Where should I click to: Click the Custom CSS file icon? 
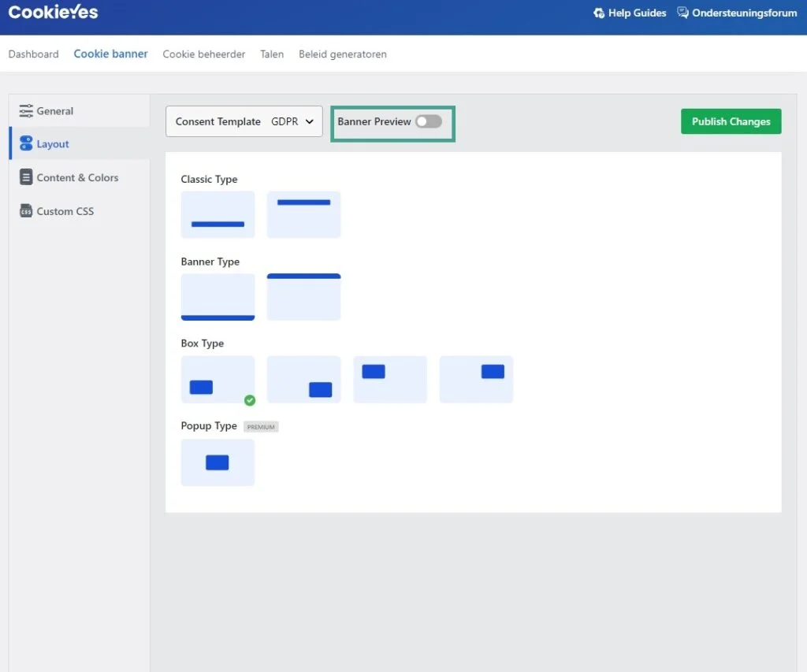pos(26,211)
